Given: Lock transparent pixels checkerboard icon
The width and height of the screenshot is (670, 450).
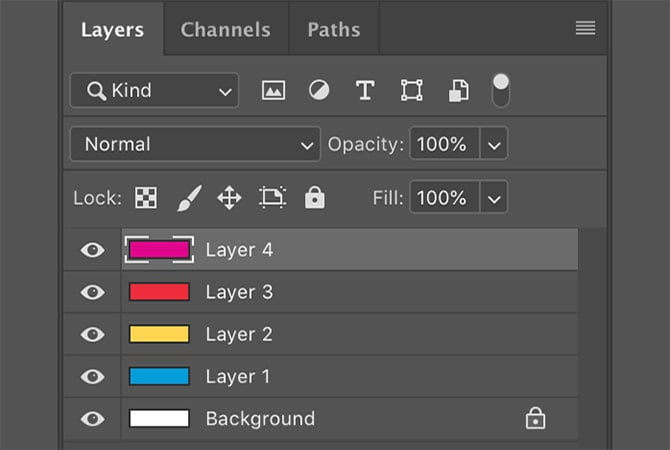Looking at the screenshot, I should [x=146, y=198].
